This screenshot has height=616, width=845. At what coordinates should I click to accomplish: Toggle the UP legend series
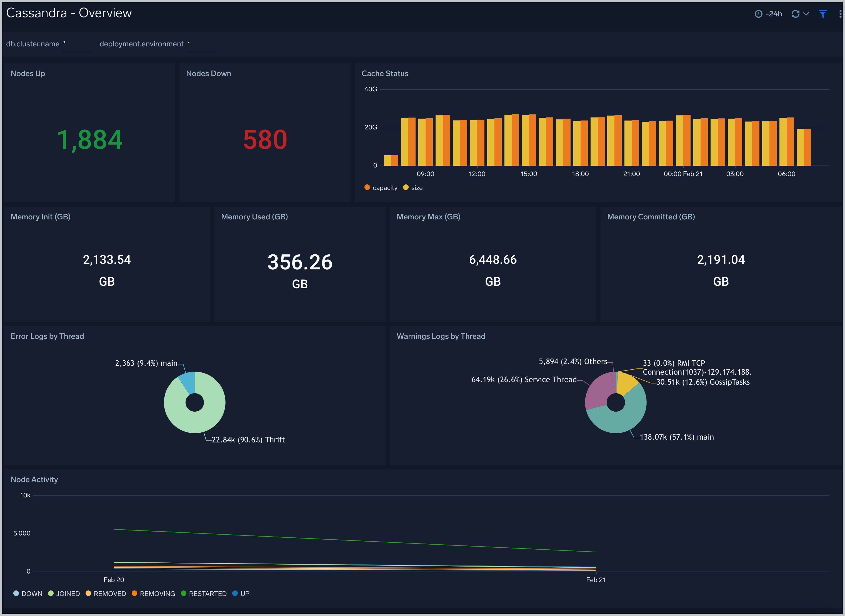[x=241, y=593]
